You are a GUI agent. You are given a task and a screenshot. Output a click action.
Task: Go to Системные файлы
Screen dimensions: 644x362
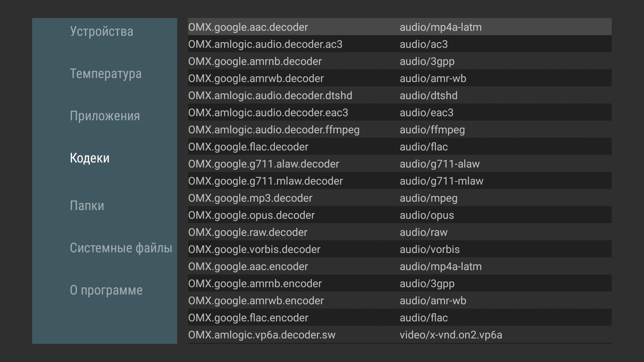[x=121, y=248]
